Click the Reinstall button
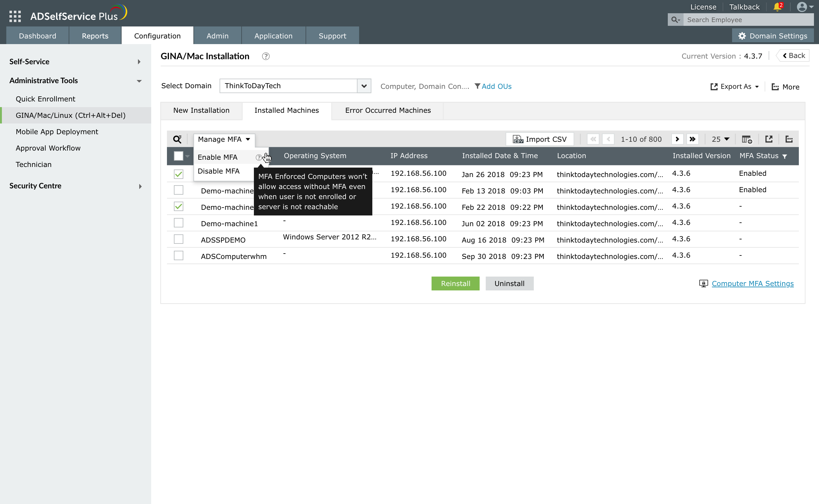The image size is (819, 504). click(x=455, y=283)
